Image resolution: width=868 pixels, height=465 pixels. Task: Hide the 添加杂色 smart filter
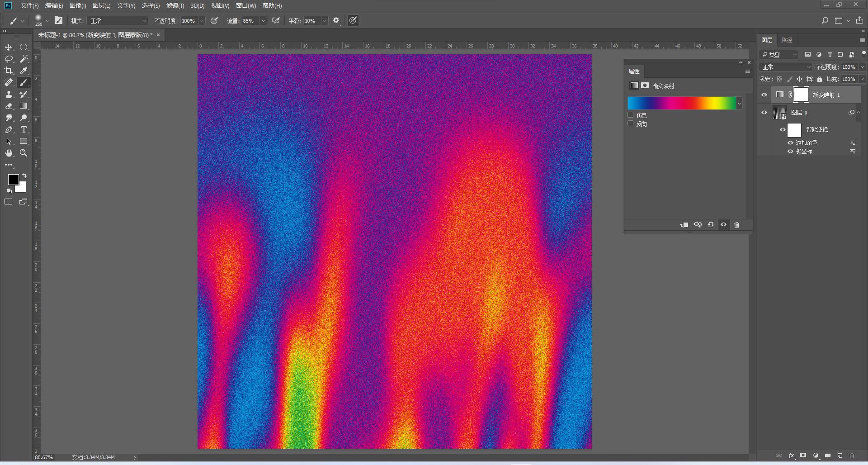pyautogui.click(x=791, y=142)
